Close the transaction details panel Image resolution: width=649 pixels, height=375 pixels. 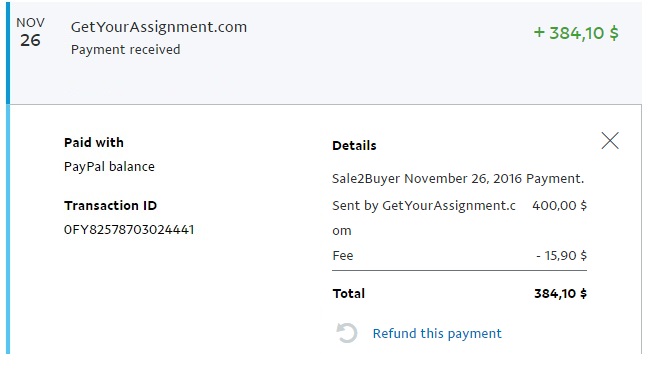coord(610,141)
